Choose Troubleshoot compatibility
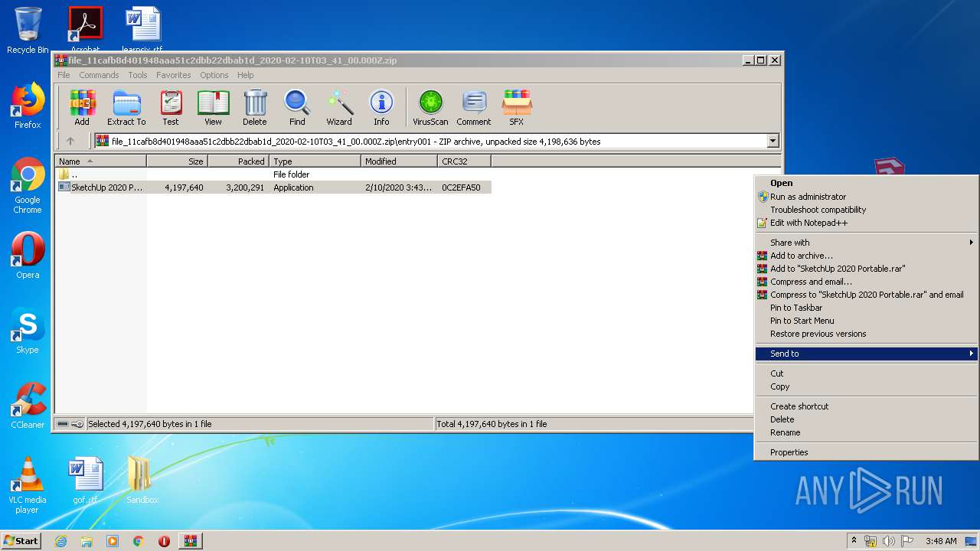The width and height of the screenshot is (980, 551). [x=867, y=210]
